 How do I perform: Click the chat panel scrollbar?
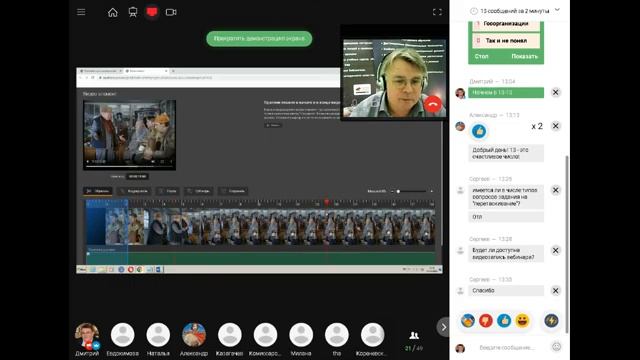pos(567,244)
